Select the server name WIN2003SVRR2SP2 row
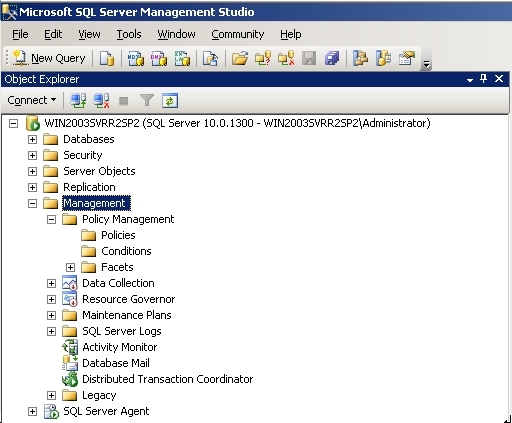 coord(237,123)
